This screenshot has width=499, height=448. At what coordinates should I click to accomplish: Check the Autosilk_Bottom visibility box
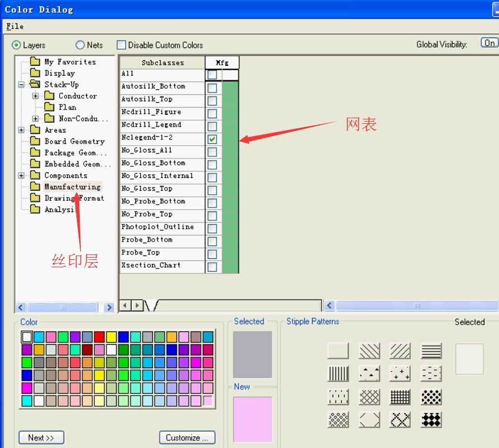click(212, 88)
